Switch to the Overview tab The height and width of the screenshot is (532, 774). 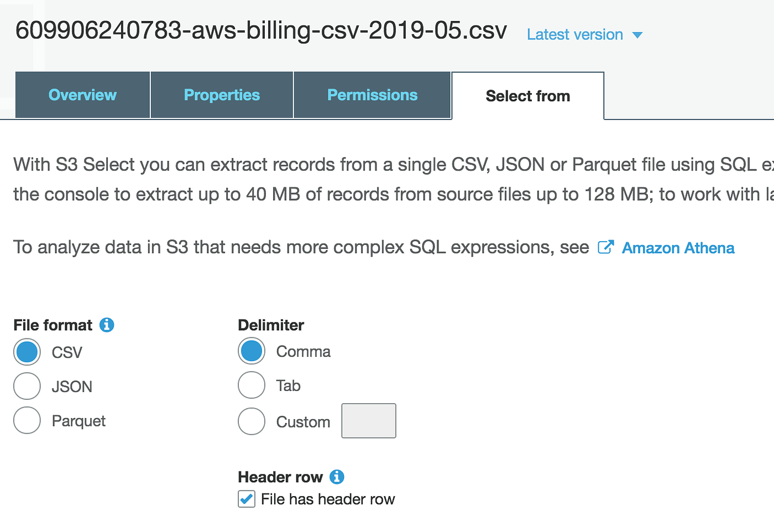tap(82, 95)
